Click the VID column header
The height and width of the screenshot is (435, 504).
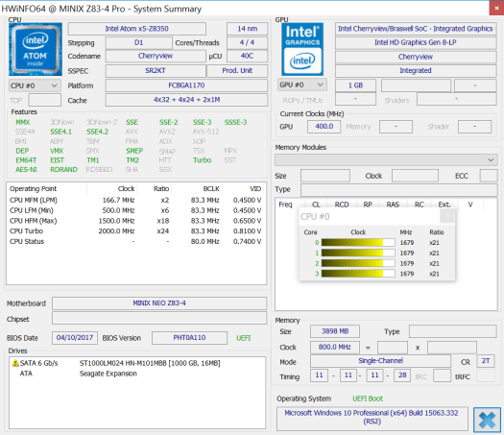[255, 189]
